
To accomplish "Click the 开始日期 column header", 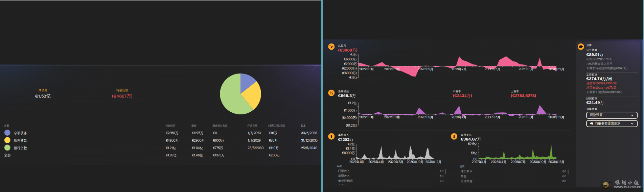I will 252,126.
